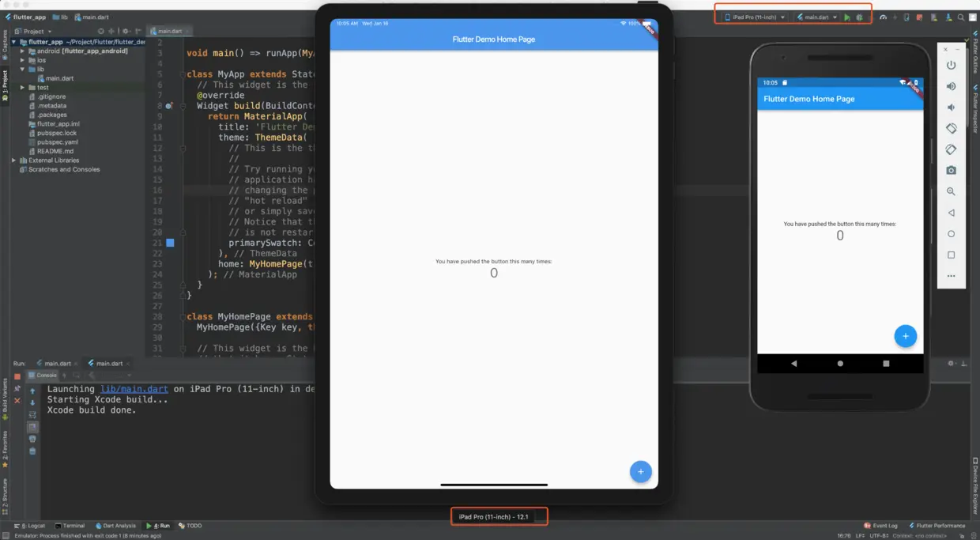Expand the test folder
980x540 pixels.
click(x=22, y=88)
